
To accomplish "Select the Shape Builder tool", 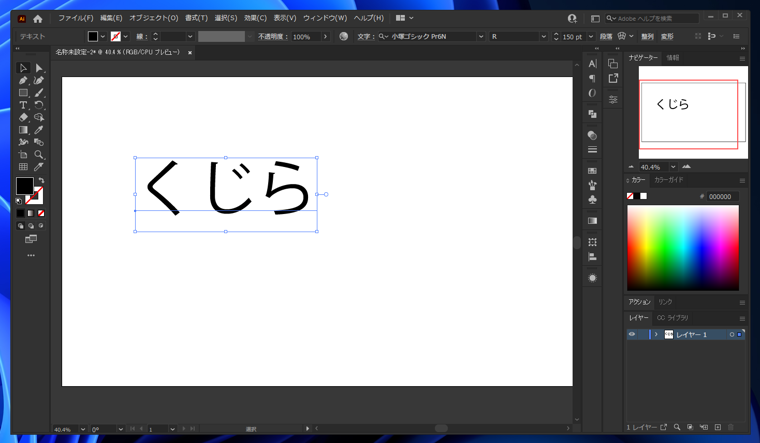I will pyautogui.click(x=39, y=117).
